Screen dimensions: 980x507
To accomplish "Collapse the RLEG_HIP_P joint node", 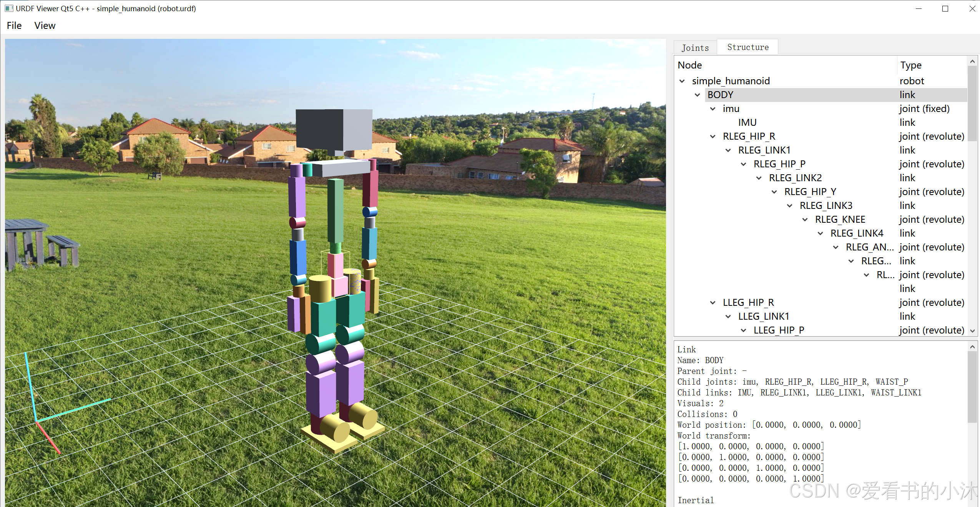I will pos(744,164).
